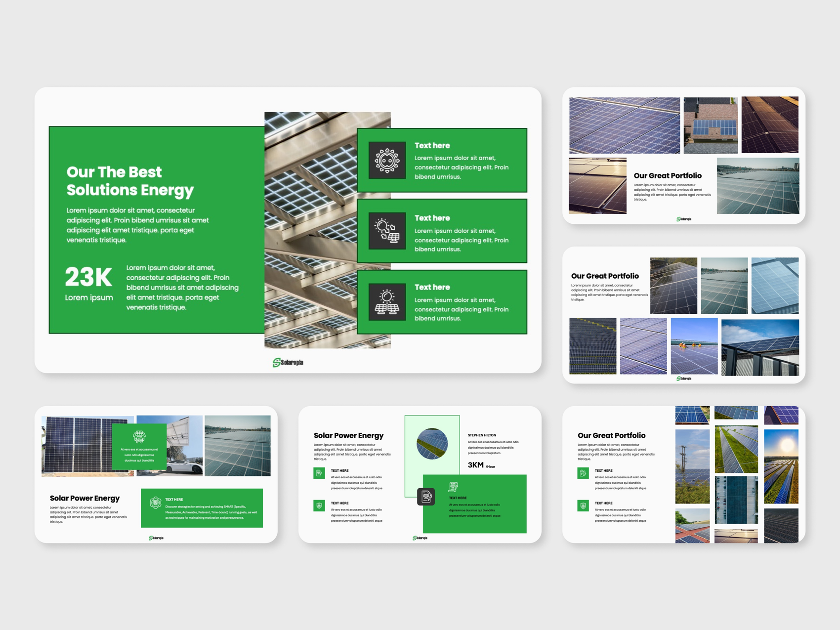Click the solar truck icon on green card
The width and height of the screenshot is (840, 630).
point(139,436)
